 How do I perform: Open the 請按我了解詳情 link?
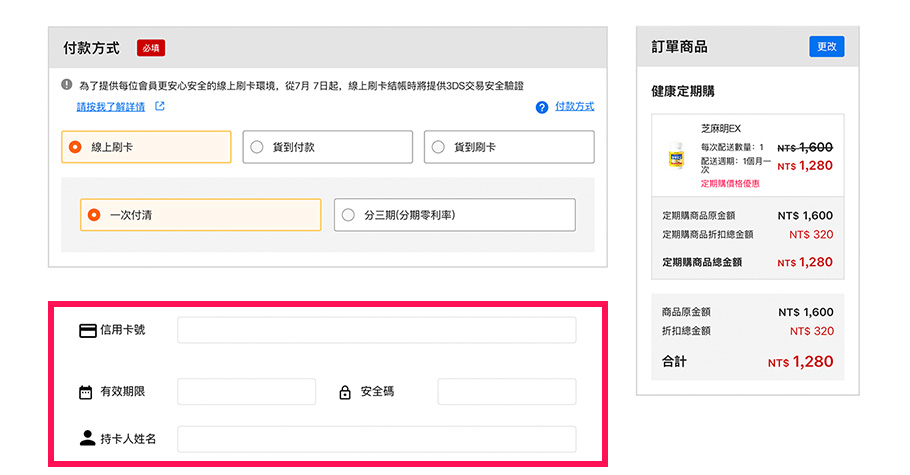111,107
